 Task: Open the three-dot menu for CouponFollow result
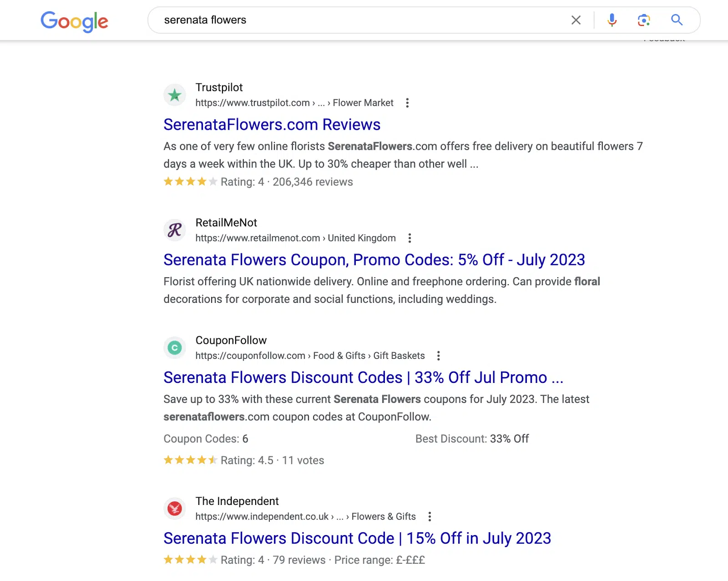(x=438, y=356)
